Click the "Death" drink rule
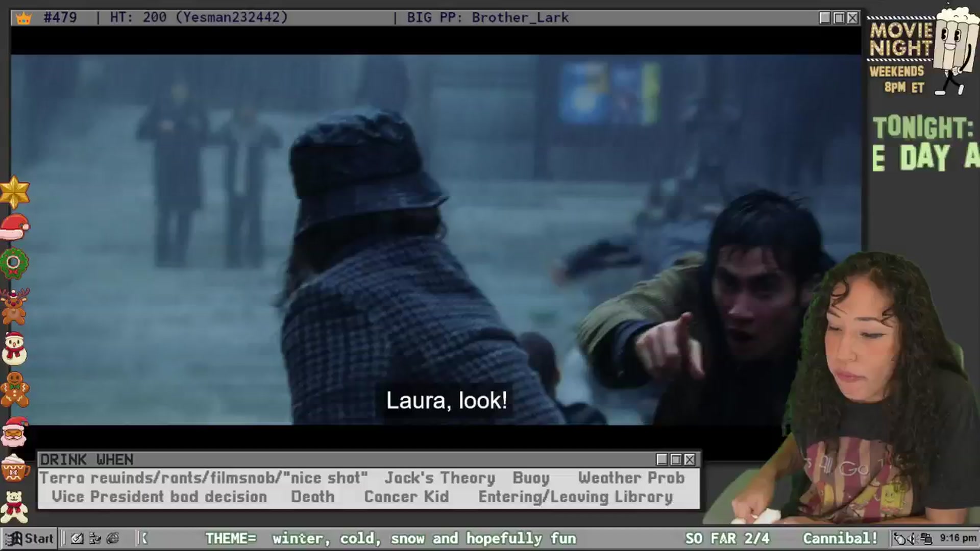980x551 pixels. tap(313, 497)
